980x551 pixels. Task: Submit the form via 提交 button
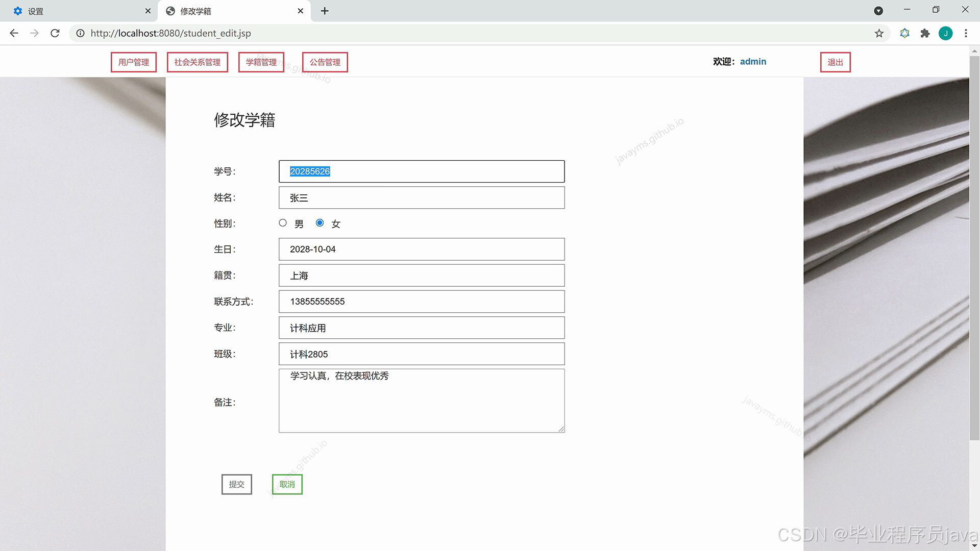(x=236, y=484)
